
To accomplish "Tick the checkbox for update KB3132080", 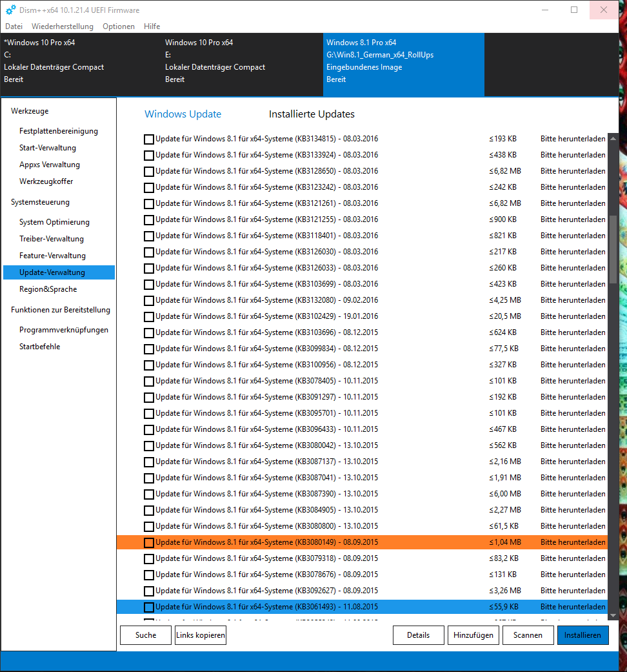I will tap(148, 301).
